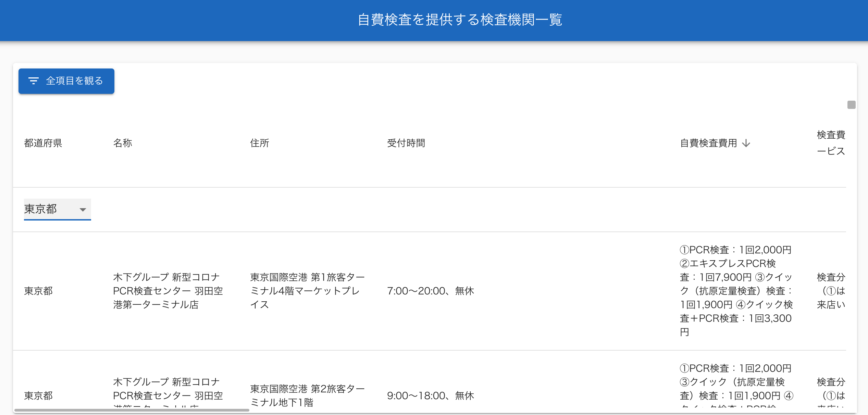The height and width of the screenshot is (415, 868).
Task: Click the 名称 column header
Action: [x=123, y=143]
